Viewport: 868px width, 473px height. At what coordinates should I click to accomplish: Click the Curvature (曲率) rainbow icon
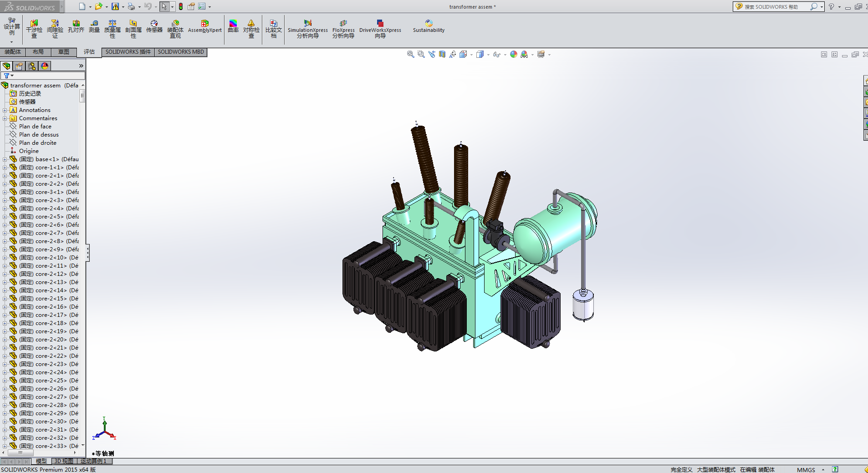click(233, 26)
